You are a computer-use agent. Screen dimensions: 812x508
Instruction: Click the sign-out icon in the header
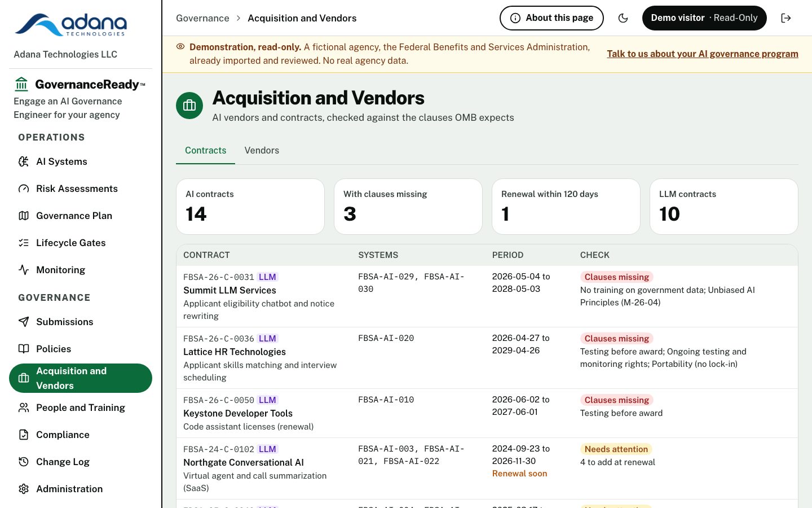(786, 18)
